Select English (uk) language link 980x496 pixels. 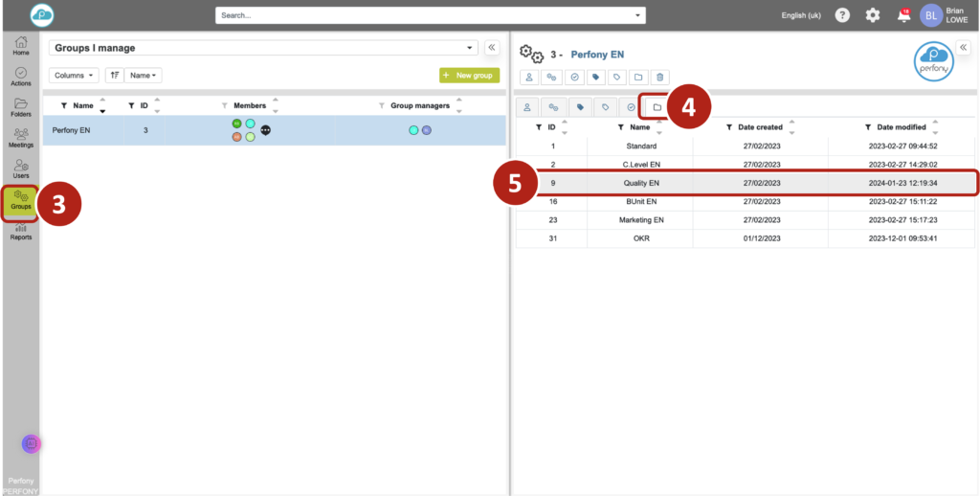tap(801, 15)
